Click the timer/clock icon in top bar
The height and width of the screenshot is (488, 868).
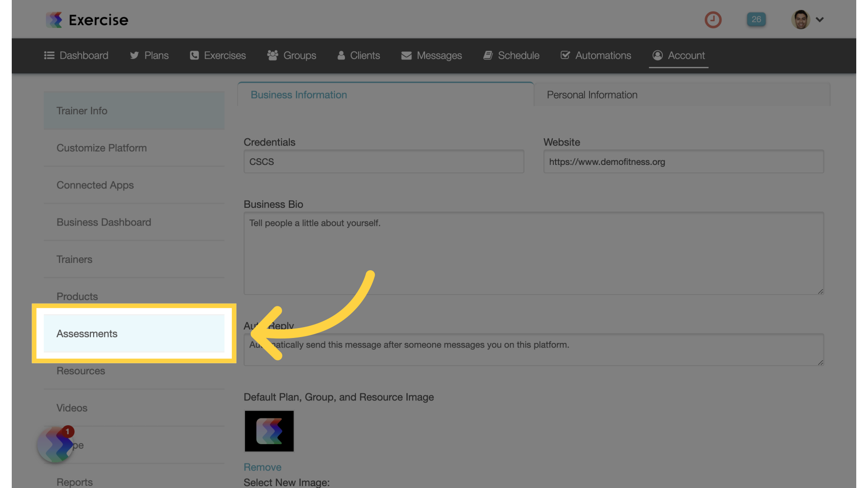713,19
